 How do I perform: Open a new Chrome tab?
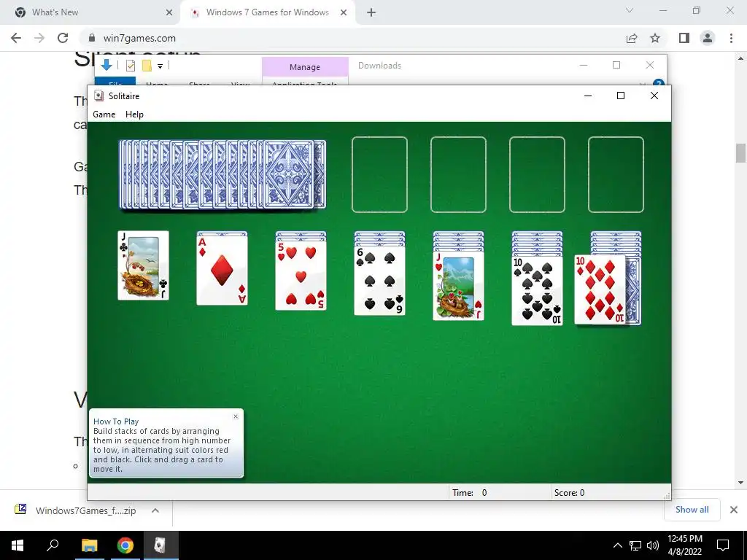click(x=371, y=12)
